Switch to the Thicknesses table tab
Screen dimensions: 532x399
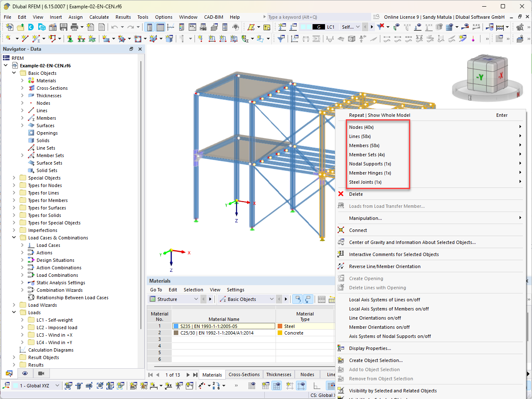pos(278,374)
